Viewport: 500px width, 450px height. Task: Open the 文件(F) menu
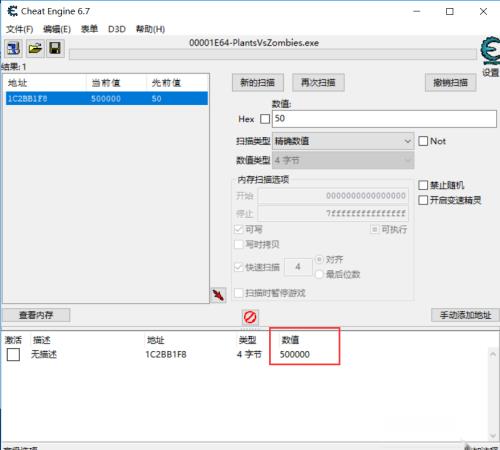click(x=20, y=29)
